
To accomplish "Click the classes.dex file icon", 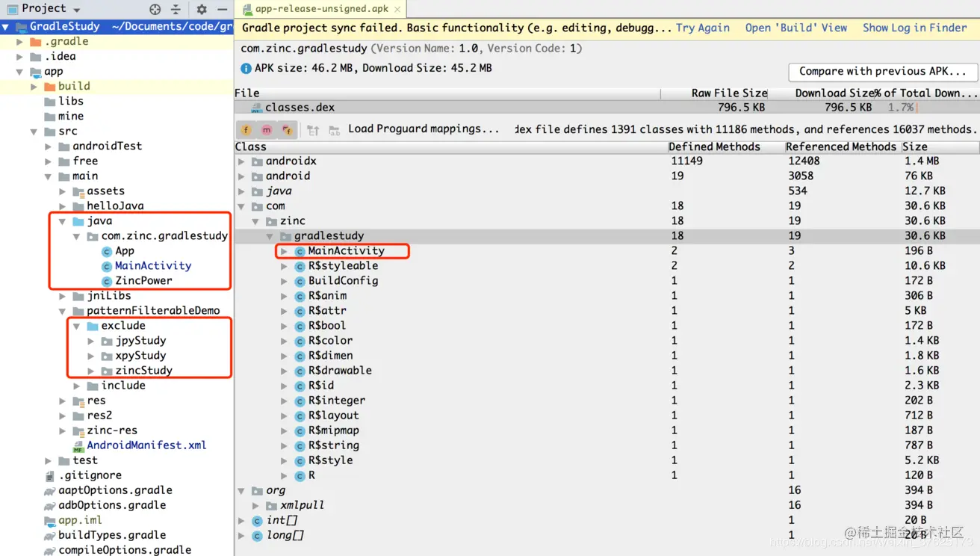I will [x=257, y=108].
